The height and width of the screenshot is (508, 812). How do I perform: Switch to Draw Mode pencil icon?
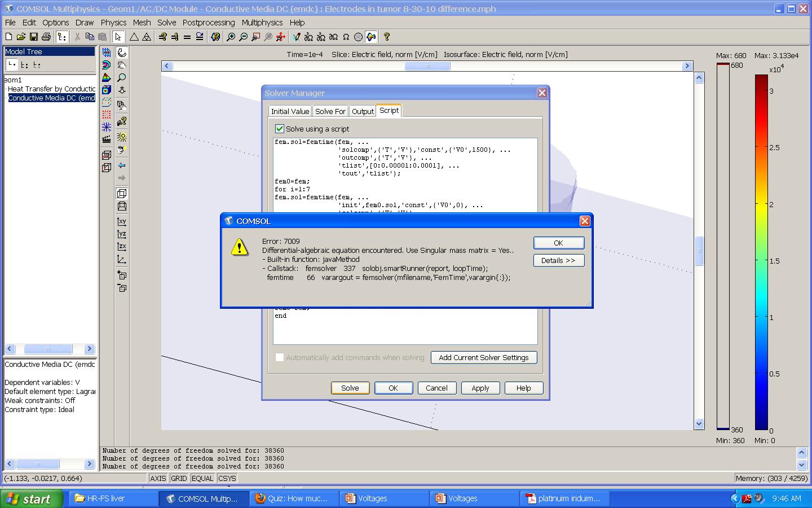click(296, 37)
